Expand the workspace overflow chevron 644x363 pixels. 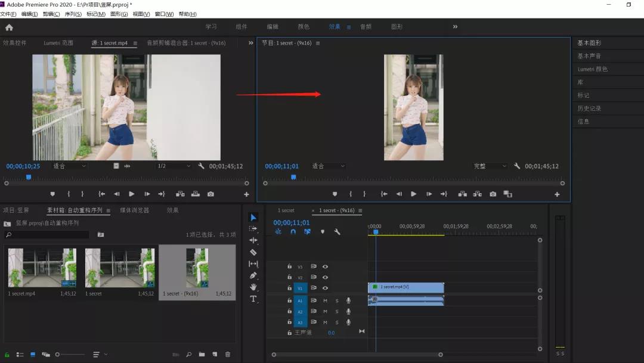tap(456, 27)
